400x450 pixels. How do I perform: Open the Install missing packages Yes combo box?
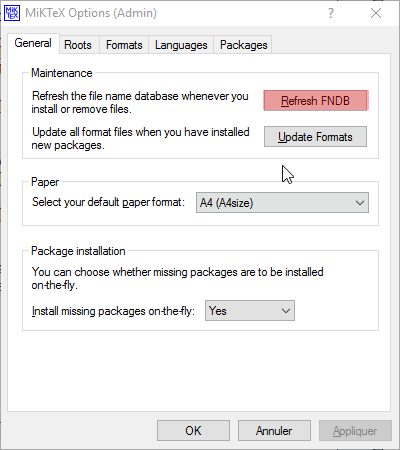coord(250,311)
